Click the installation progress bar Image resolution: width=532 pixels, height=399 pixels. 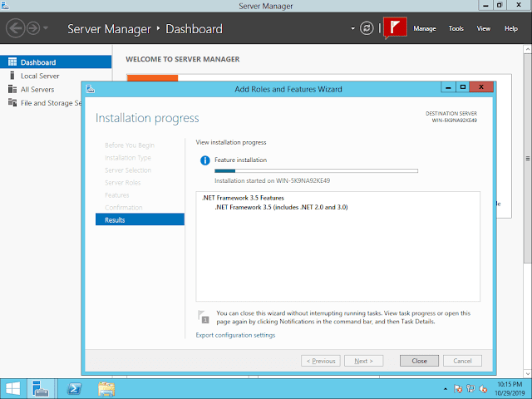coord(316,171)
